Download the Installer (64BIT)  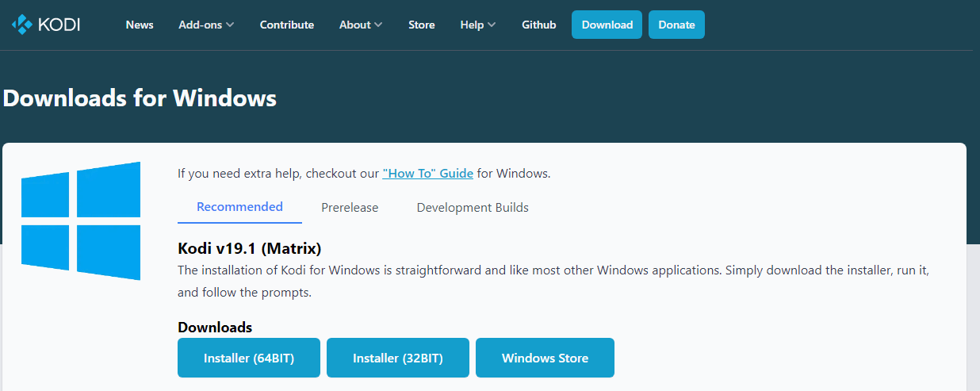coord(249,358)
